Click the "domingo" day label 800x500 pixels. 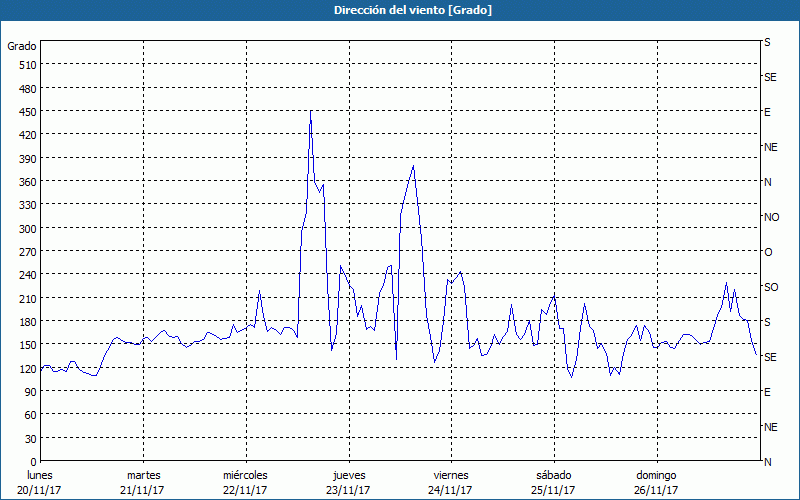(x=656, y=475)
